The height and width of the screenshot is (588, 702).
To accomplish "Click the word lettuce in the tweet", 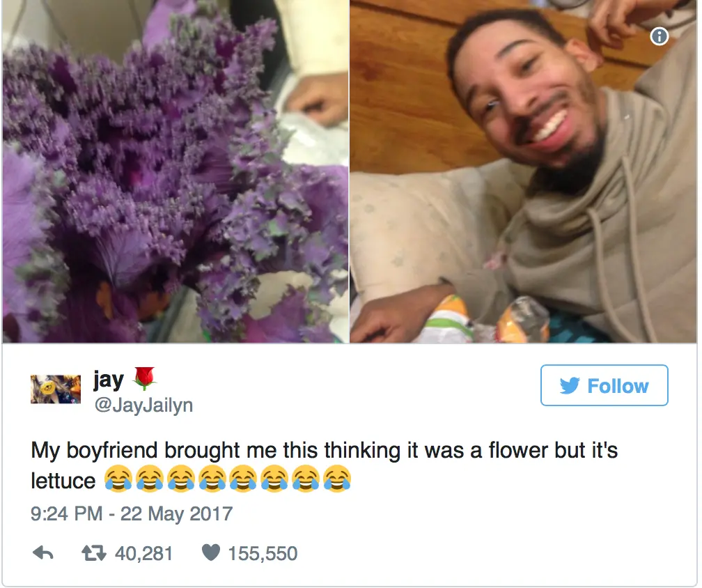I will click(63, 481).
